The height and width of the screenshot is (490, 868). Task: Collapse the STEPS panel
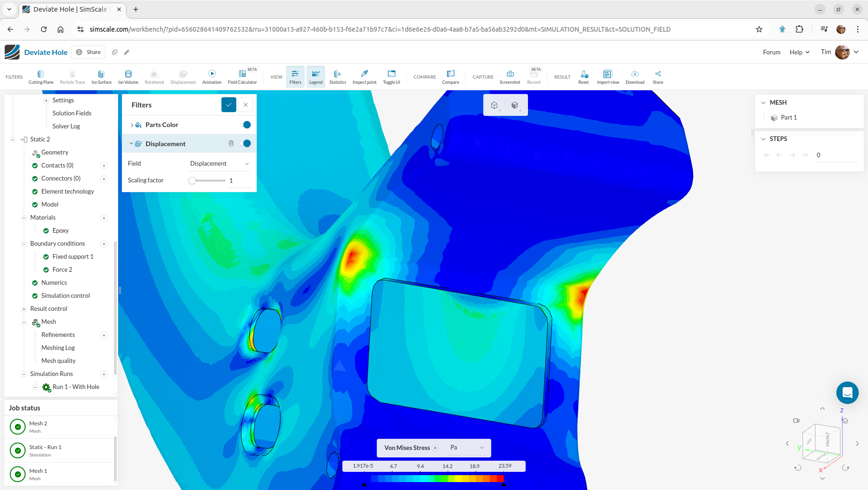(x=763, y=139)
